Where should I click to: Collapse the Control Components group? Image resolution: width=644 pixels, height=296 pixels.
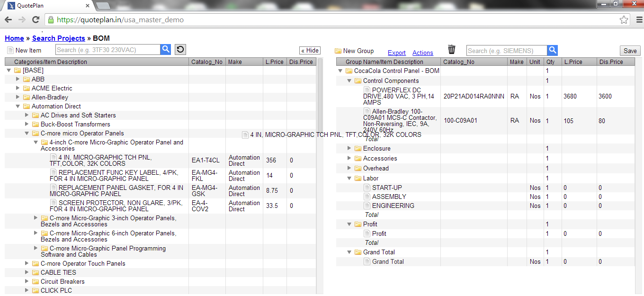(x=349, y=81)
